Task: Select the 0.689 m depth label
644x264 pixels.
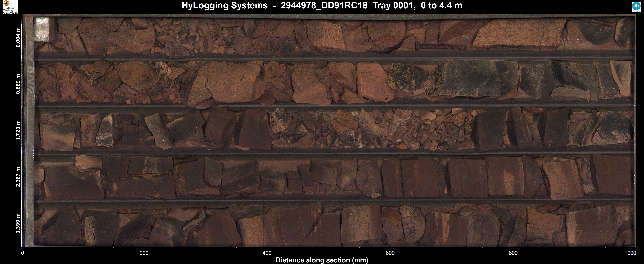Action: (x=18, y=84)
